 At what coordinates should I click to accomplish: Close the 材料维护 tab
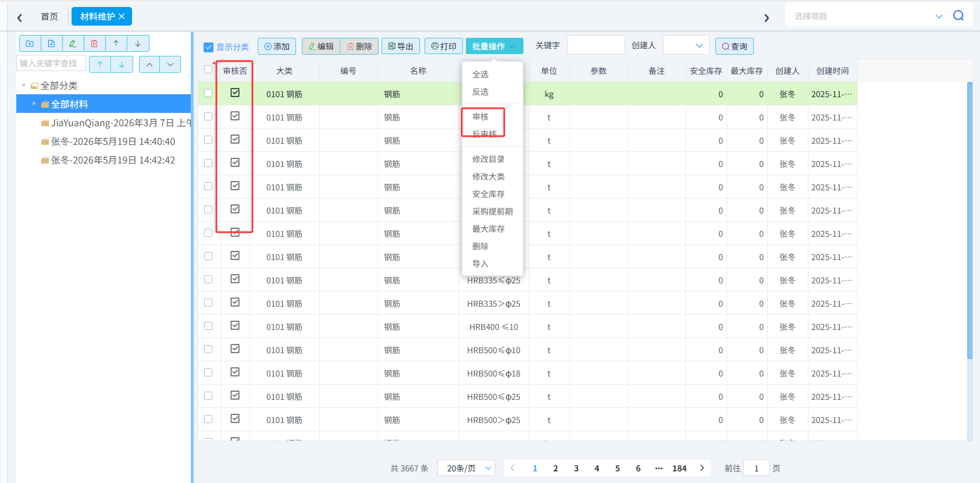pyautogui.click(x=122, y=16)
